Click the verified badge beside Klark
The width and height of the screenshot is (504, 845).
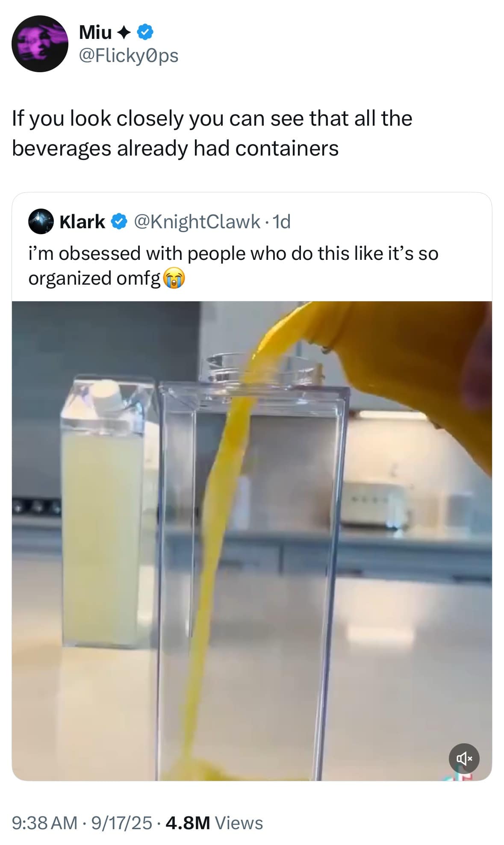point(119,221)
